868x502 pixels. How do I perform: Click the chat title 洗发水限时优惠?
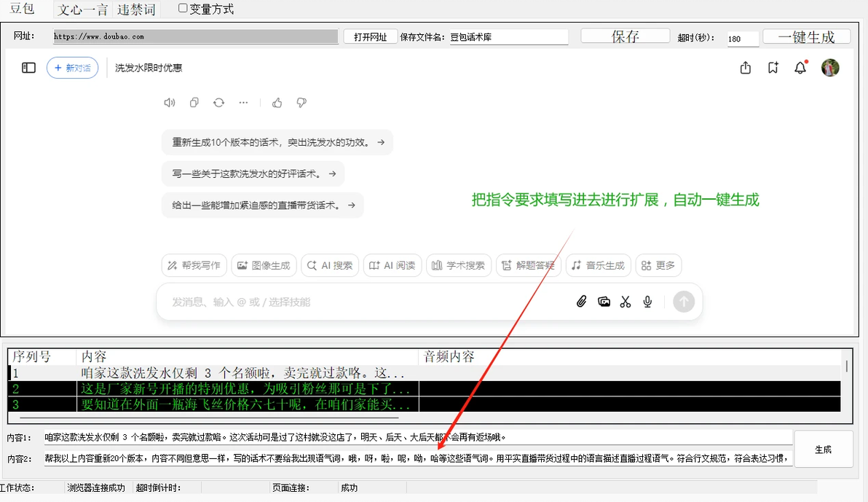tap(149, 68)
